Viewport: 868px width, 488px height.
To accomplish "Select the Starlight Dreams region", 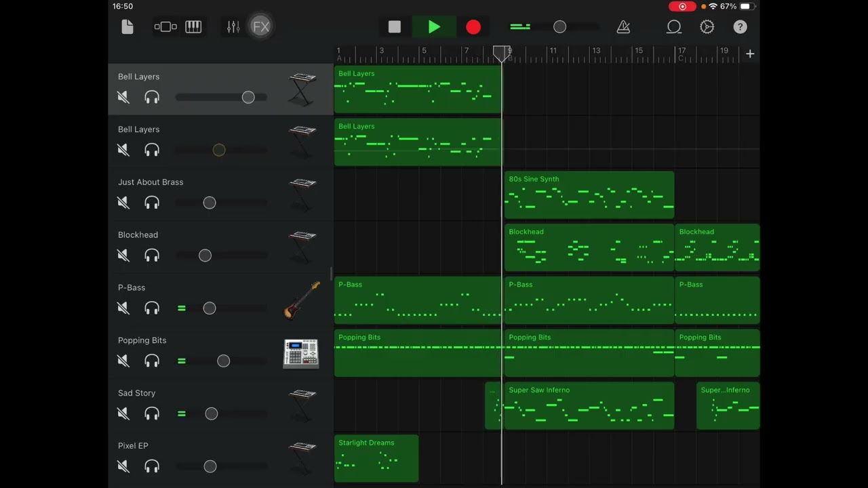I will [x=376, y=458].
